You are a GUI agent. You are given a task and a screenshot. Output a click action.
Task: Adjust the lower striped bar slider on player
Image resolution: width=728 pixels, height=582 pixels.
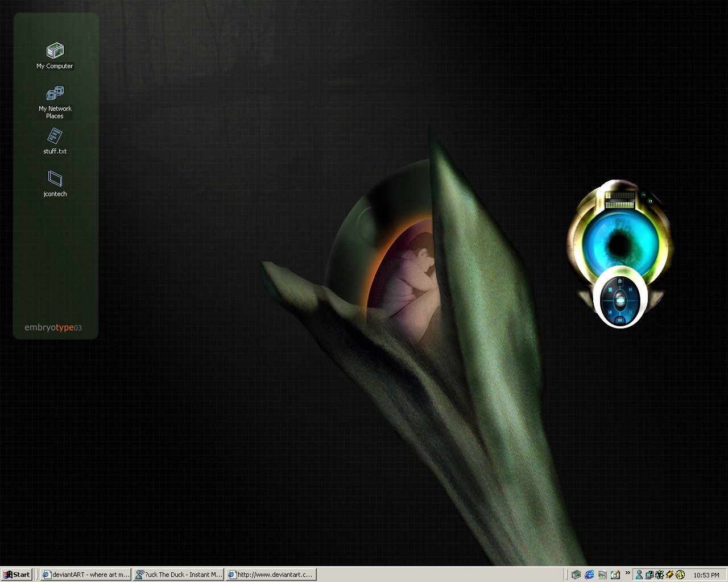(620, 205)
